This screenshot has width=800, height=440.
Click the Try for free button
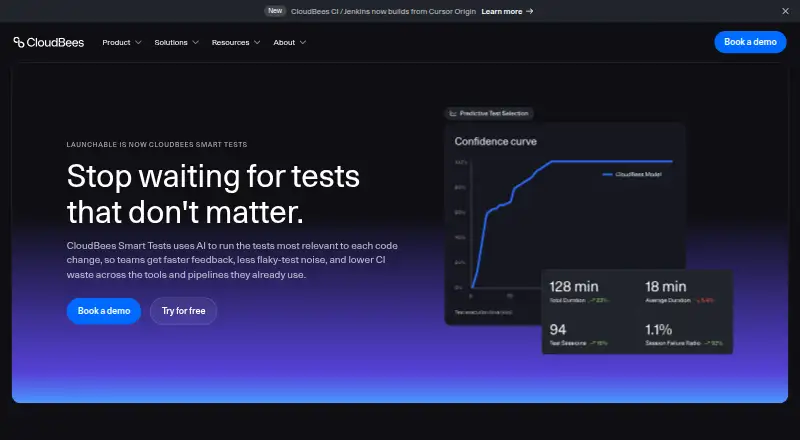[183, 311]
